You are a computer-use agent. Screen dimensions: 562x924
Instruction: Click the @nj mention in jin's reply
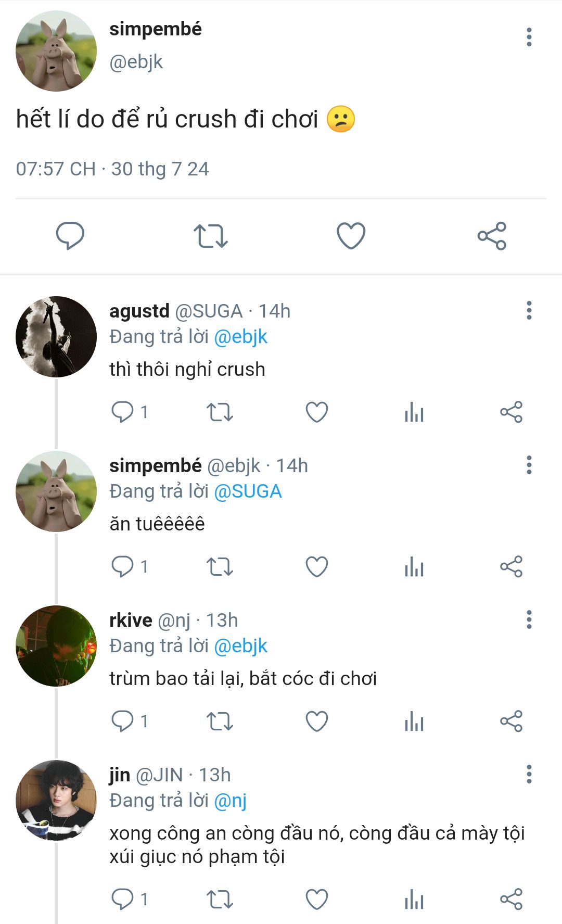(x=230, y=801)
